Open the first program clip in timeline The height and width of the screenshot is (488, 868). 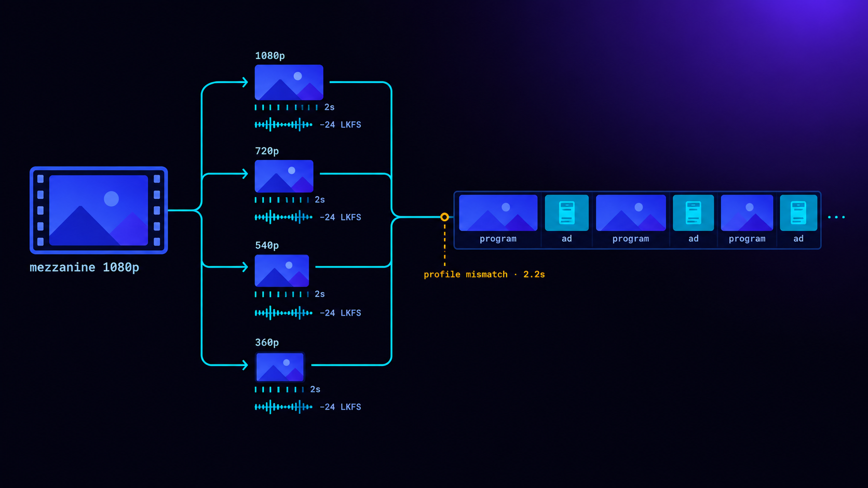pyautogui.click(x=498, y=213)
